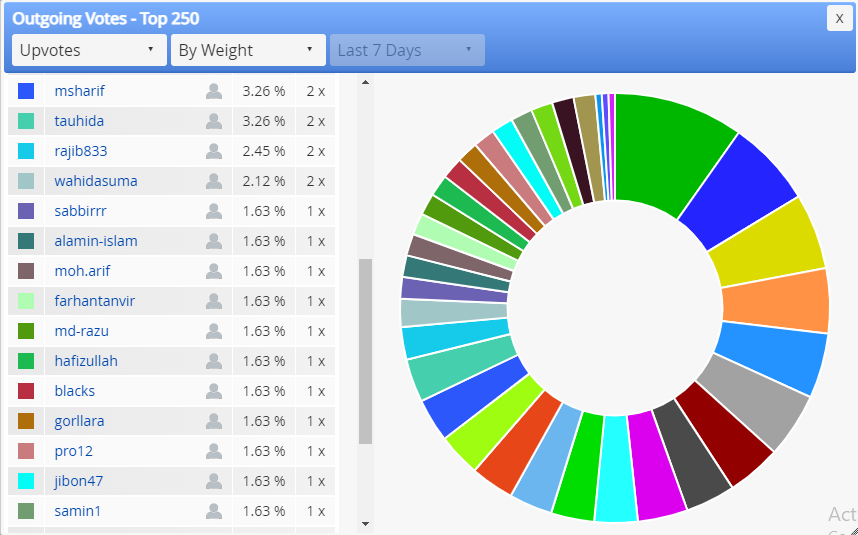This screenshot has height=535, width=858.
Task: Click the person icon in the samin1 row
Action: pyautogui.click(x=214, y=511)
